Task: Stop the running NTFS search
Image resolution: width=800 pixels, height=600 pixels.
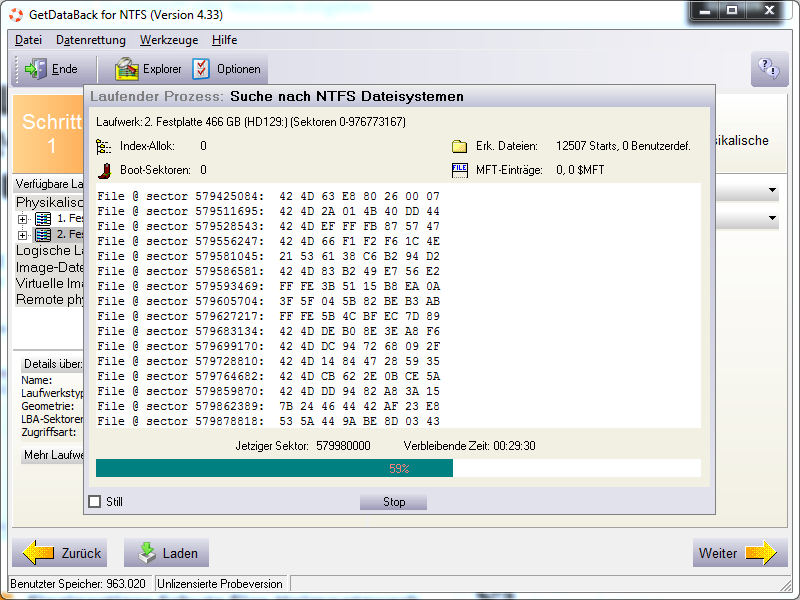Action: (393, 502)
